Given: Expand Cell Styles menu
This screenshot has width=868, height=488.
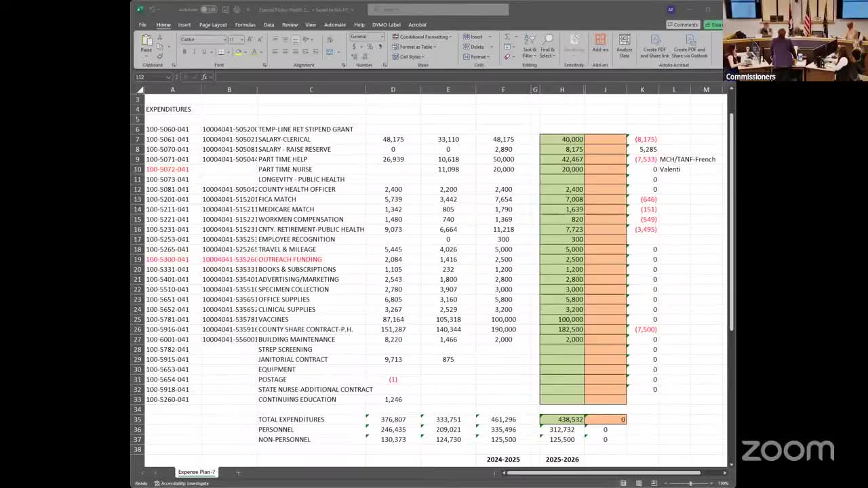Looking at the screenshot, I should point(408,57).
